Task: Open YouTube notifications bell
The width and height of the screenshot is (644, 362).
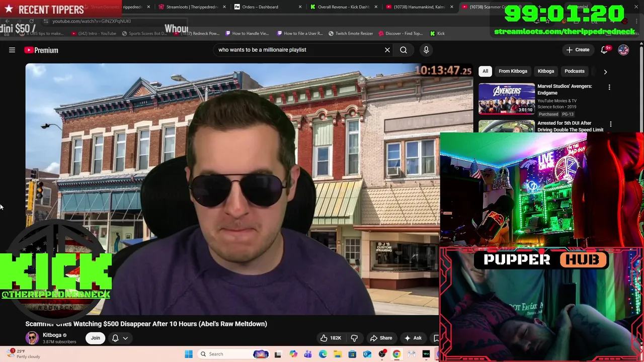Action: [x=605, y=50]
